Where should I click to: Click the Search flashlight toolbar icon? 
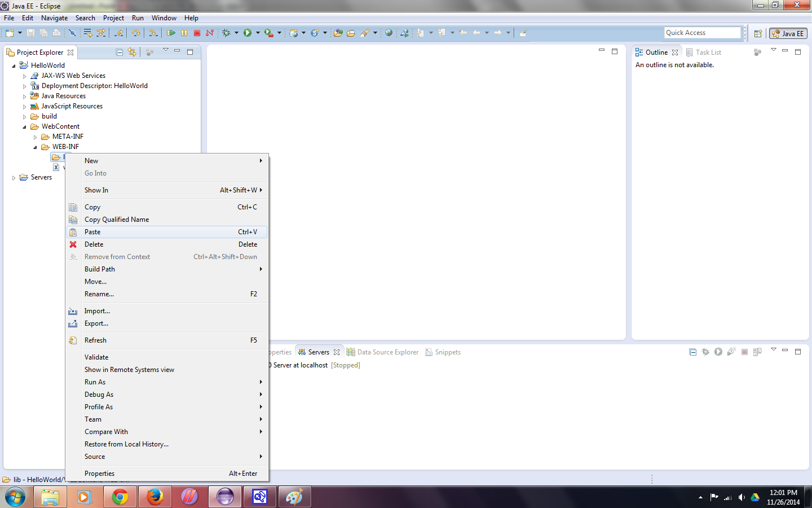(x=365, y=33)
